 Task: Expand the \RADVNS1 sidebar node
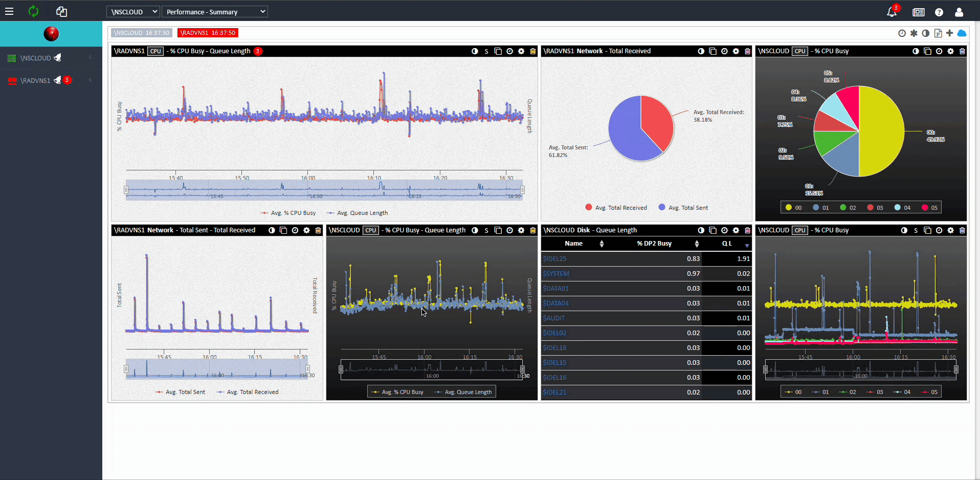click(x=91, y=80)
